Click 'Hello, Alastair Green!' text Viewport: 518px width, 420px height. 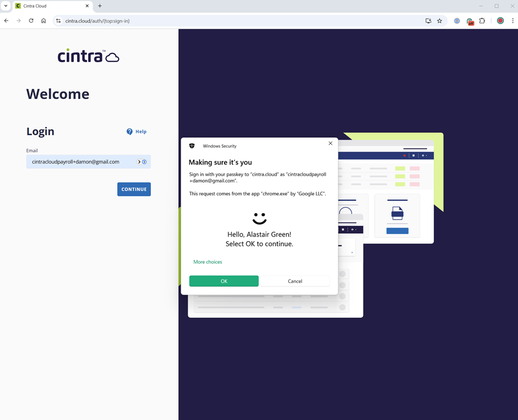point(260,234)
